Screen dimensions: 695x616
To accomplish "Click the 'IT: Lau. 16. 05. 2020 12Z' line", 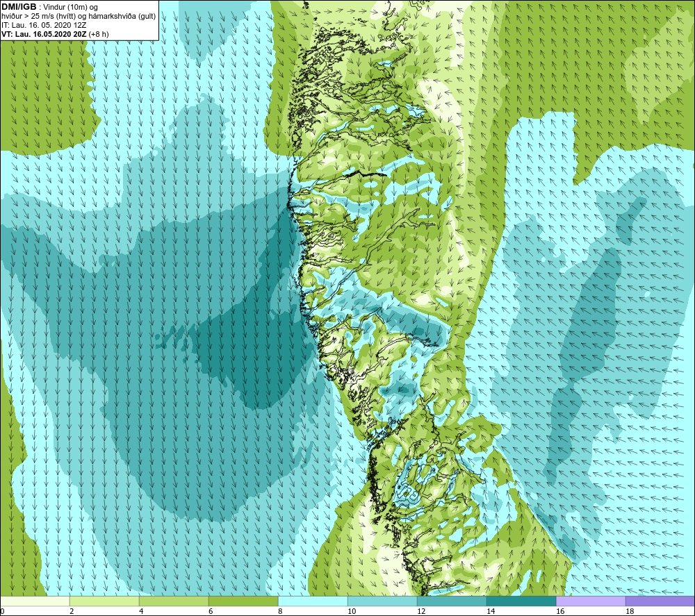I will tap(44, 25).
